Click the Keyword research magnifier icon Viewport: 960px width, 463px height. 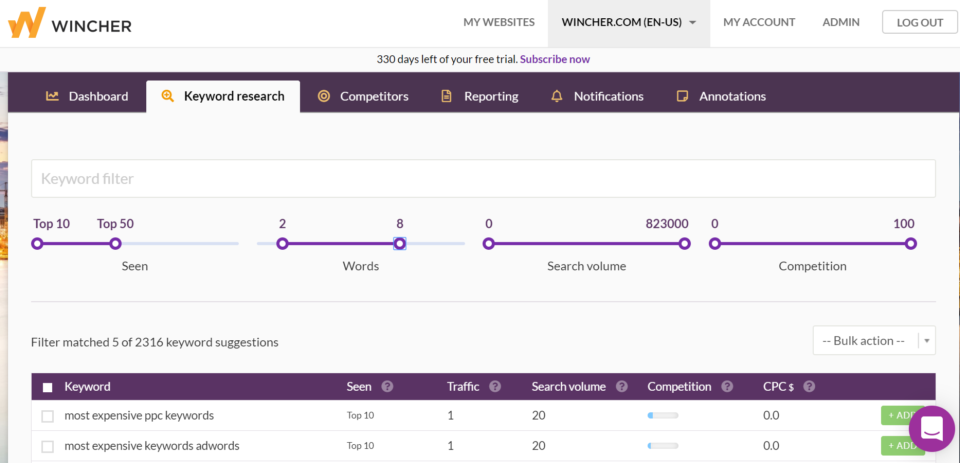pyautogui.click(x=168, y=96)
